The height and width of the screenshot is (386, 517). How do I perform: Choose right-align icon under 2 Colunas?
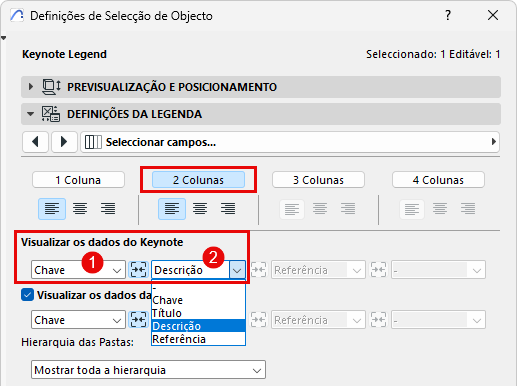coord(228,209)
